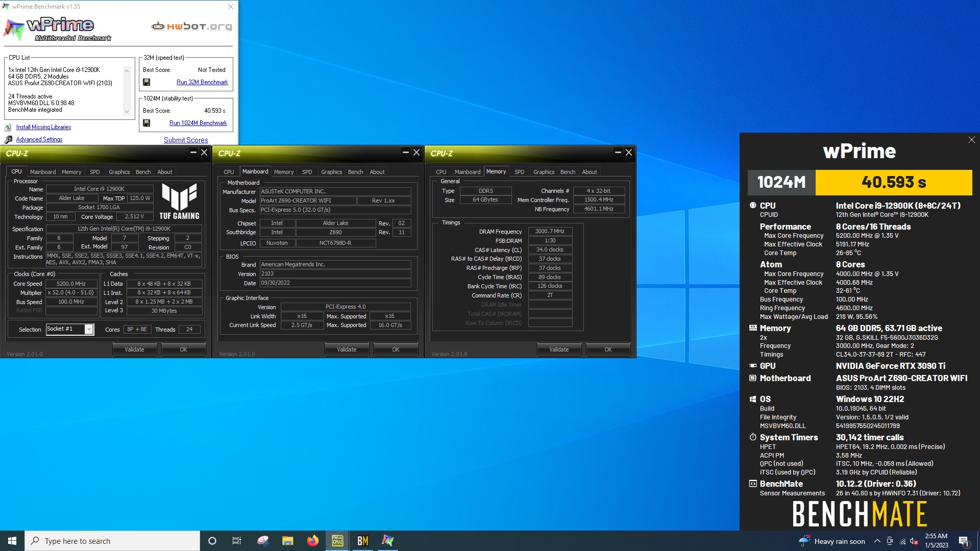Click Validate in first CPU-Z window

coord(134,349)
